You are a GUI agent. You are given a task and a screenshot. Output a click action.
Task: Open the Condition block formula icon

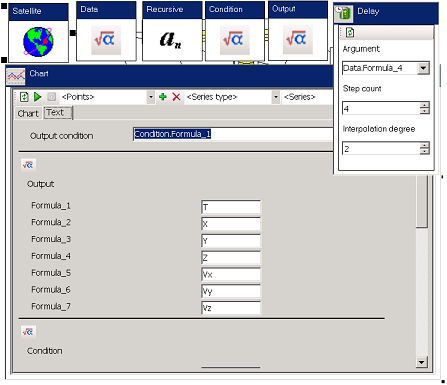[234, 40]
